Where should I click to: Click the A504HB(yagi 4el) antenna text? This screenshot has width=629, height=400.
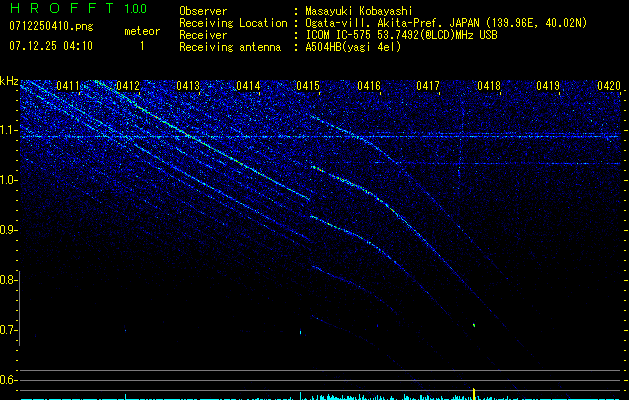[353, 47]
